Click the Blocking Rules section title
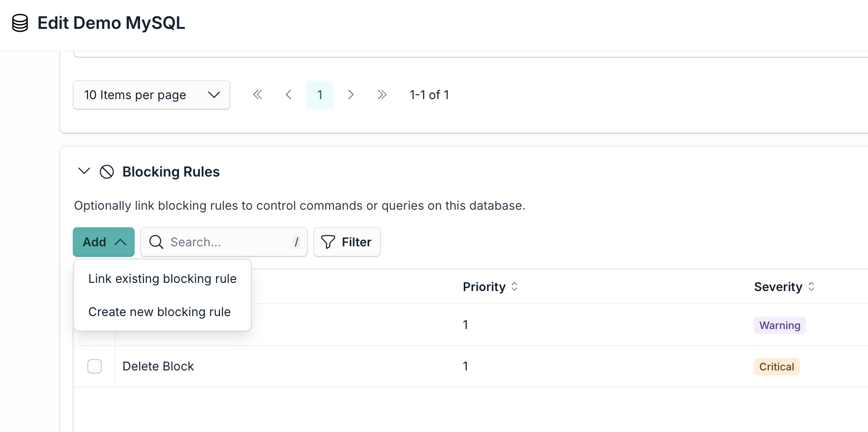 (x=171, y=172)
